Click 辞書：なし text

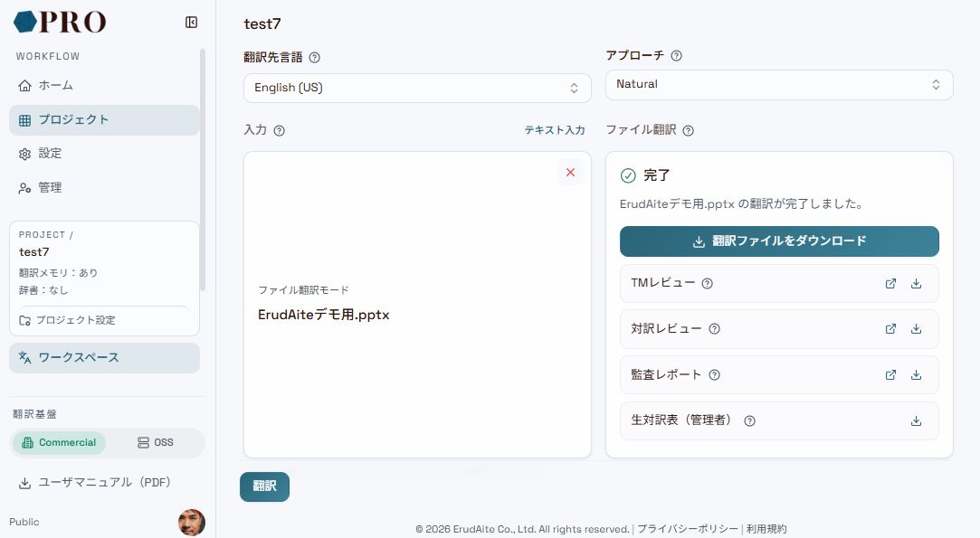[43, 290]
